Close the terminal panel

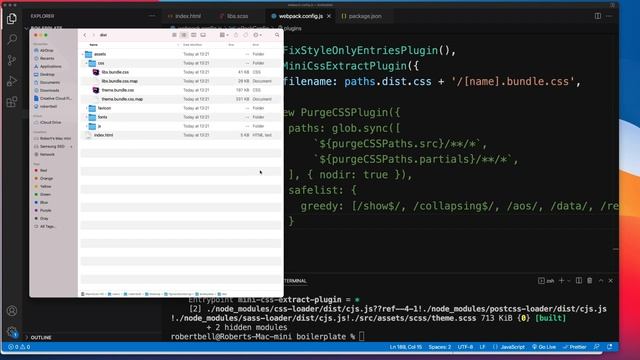611,280
